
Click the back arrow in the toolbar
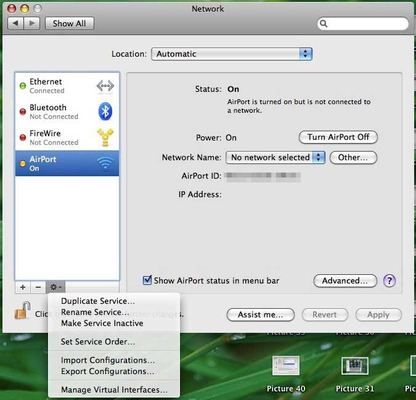(15, 23)
